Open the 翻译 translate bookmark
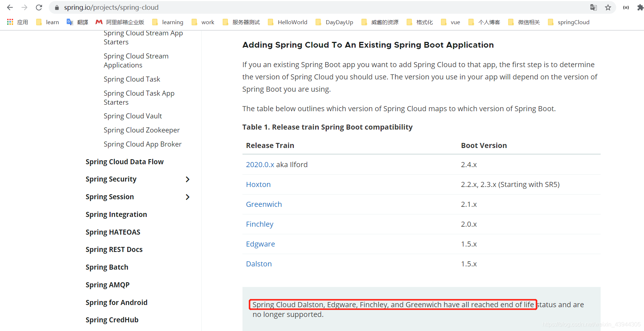Viewport: 644px width, 331px height. tap(77, 22)
